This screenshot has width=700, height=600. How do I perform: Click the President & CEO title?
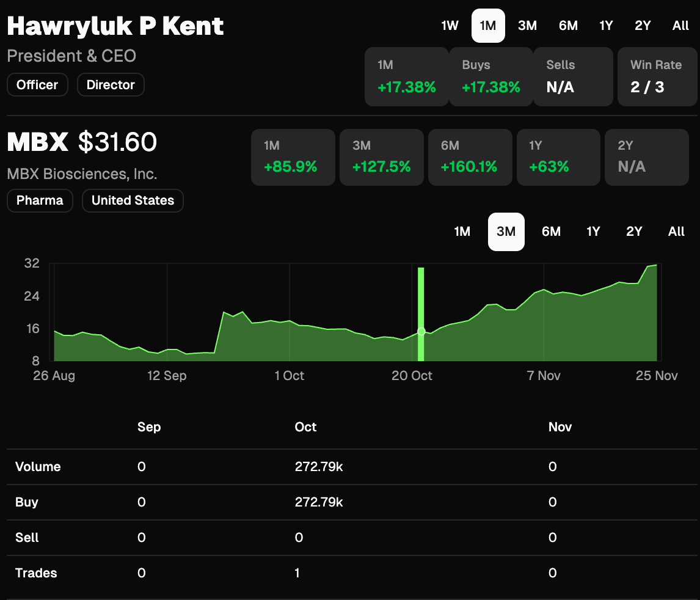pos(71,56)
